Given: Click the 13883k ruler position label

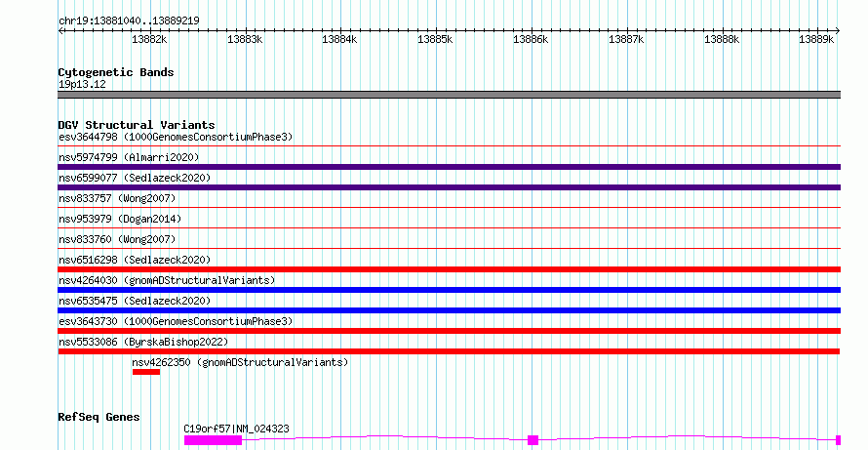Looking at the screenshot, I should click(x=245, y=39).
